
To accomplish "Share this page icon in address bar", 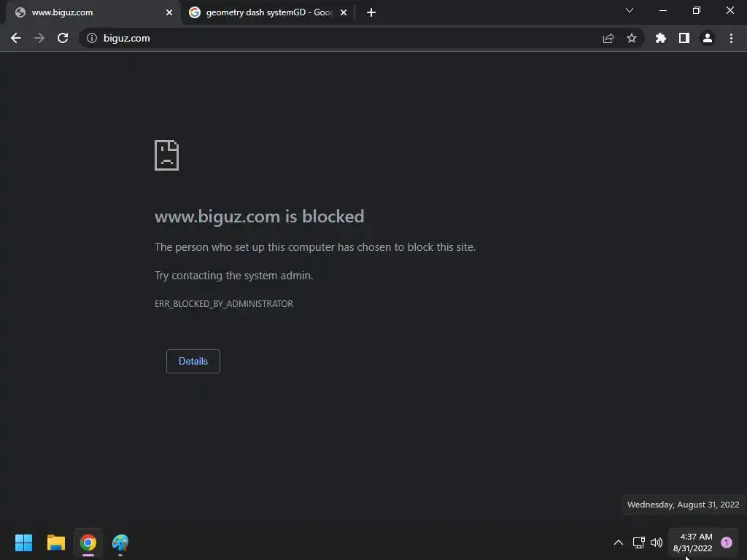I will pyautogui.click(x=608, y=38).
